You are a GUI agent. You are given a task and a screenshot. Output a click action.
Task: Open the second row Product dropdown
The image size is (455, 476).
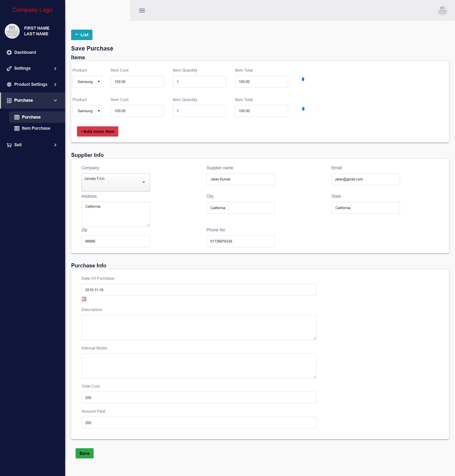click(x=87, y=111)
